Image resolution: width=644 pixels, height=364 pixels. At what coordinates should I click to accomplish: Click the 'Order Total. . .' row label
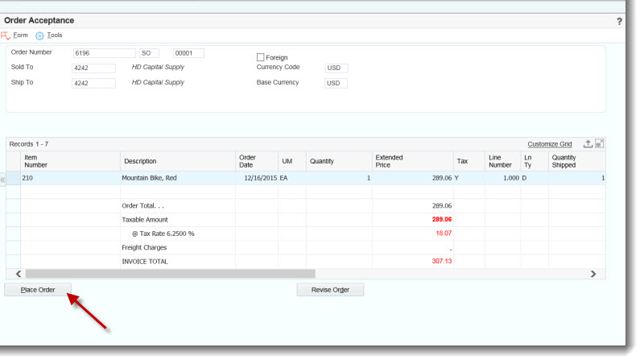pos(142,205)
